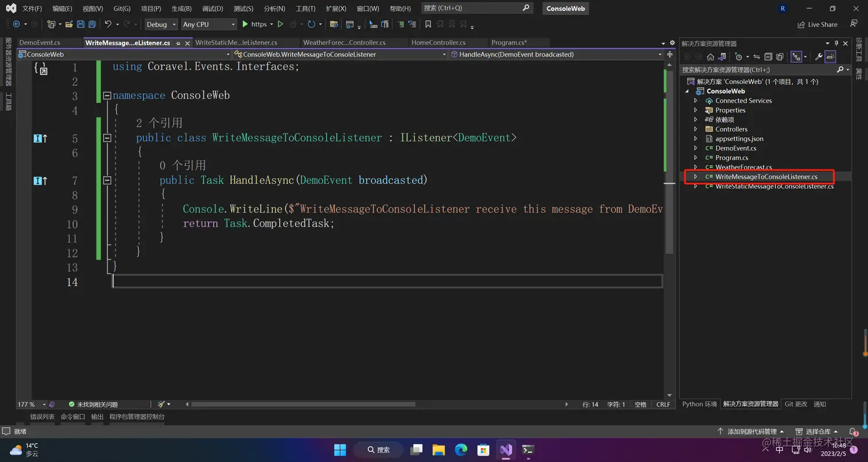This screenshot has width=868, height=462.
Task: Click Visual Studio icon on Windows taskbar
Action: point(506,450)
